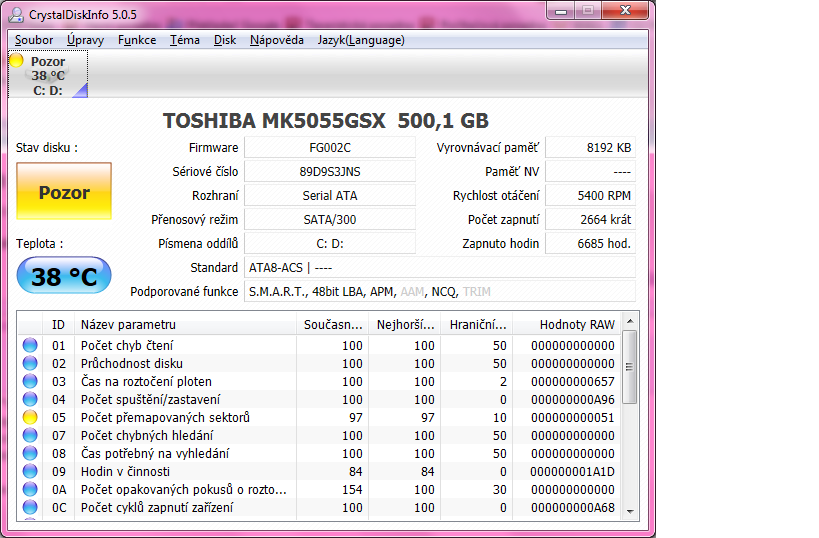819x538 pixels.
Task: Click the Standard field ATA8-ACS
Action: [440, 267]
